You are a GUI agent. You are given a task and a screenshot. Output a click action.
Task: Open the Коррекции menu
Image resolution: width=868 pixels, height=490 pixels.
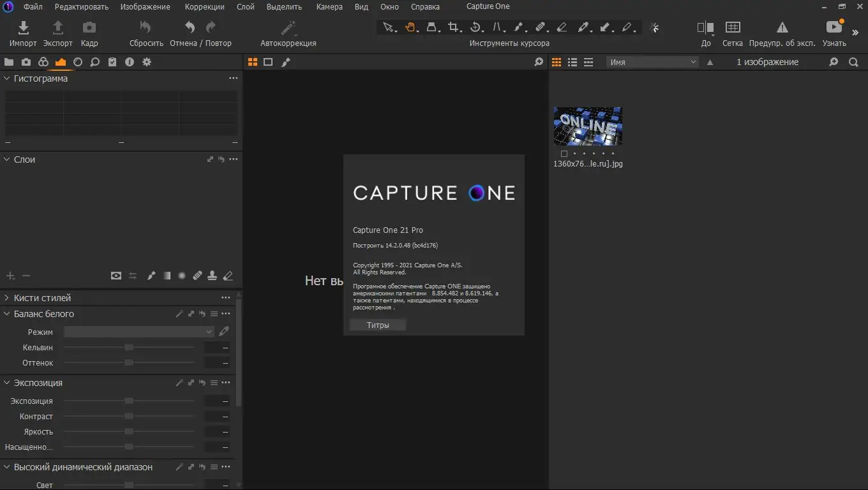tap(204, 7)
